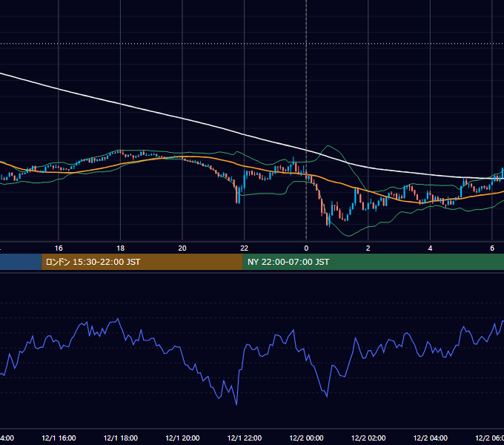Click the hour label 0 on the price chart axis
This screenshot has height=445, width=504.
tap(306, 248)
